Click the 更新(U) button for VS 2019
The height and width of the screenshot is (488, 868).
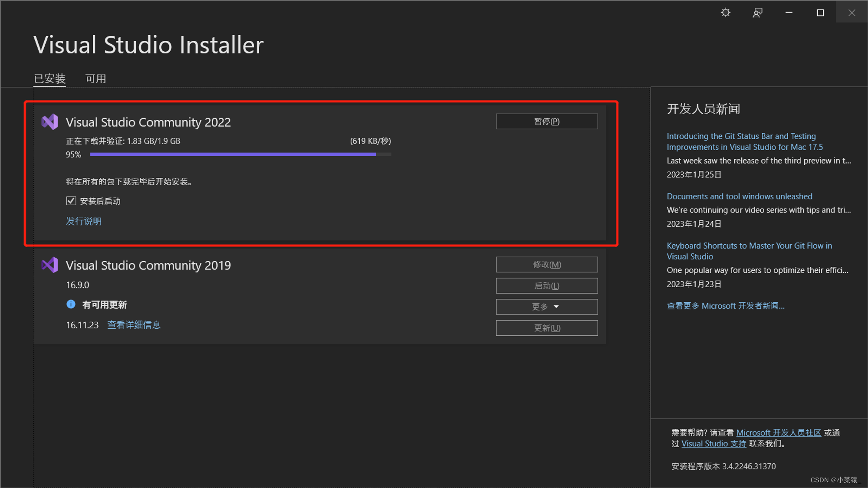point(546,328)
